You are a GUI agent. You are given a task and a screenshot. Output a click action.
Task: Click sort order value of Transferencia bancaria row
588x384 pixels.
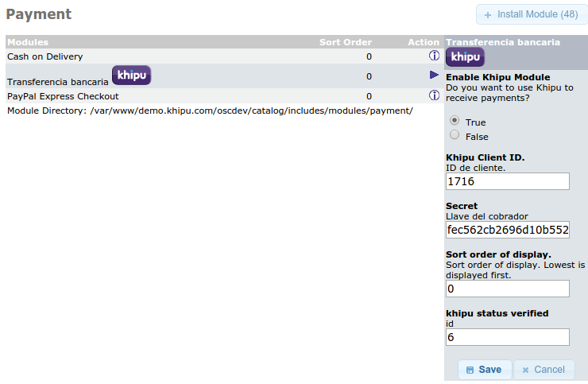(369, 76)
